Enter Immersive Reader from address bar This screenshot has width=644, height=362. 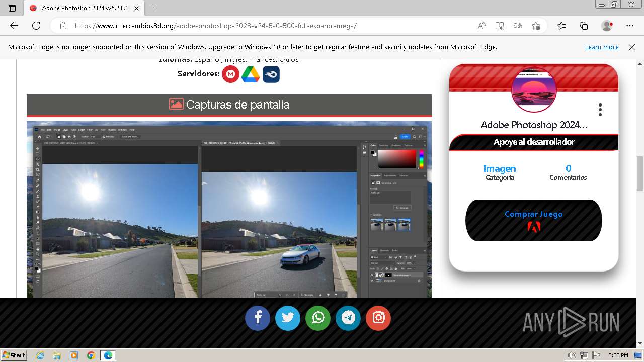(500, 26)
